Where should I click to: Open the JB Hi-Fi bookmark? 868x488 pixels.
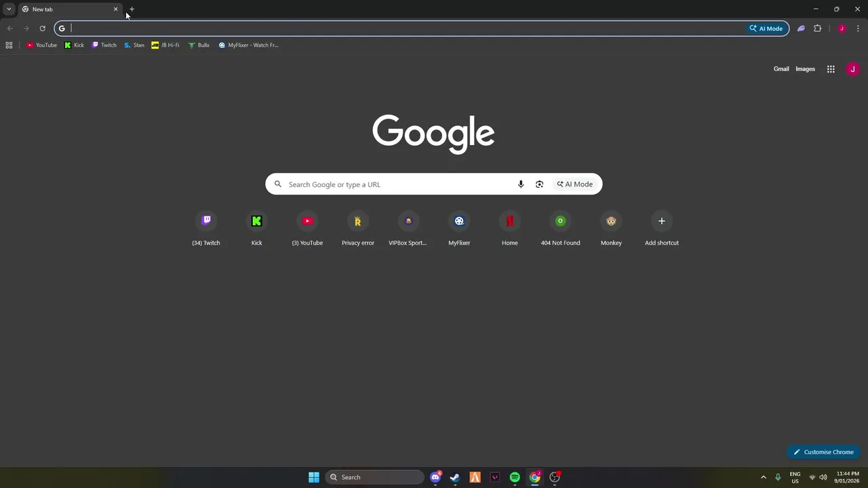[x=165, y=45]
